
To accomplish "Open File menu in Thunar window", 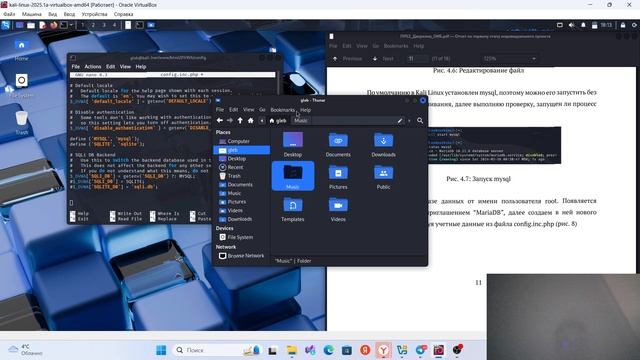I will (220, 110).
